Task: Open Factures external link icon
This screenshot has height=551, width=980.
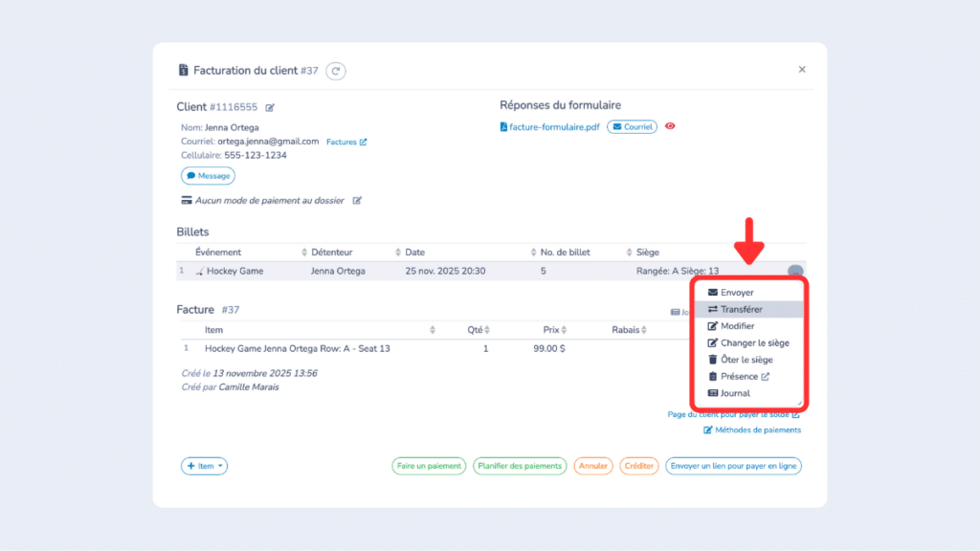Action: coord(364,141)
